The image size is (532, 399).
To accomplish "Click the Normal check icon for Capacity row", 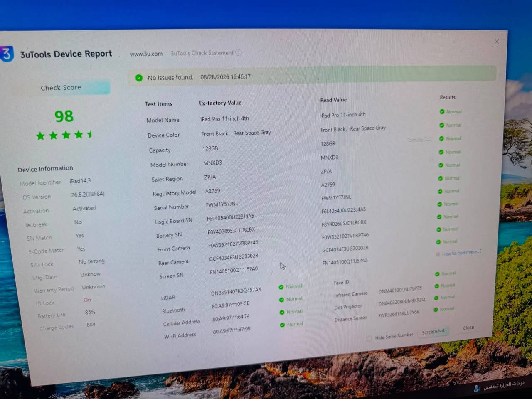I will tap(441, 138).
